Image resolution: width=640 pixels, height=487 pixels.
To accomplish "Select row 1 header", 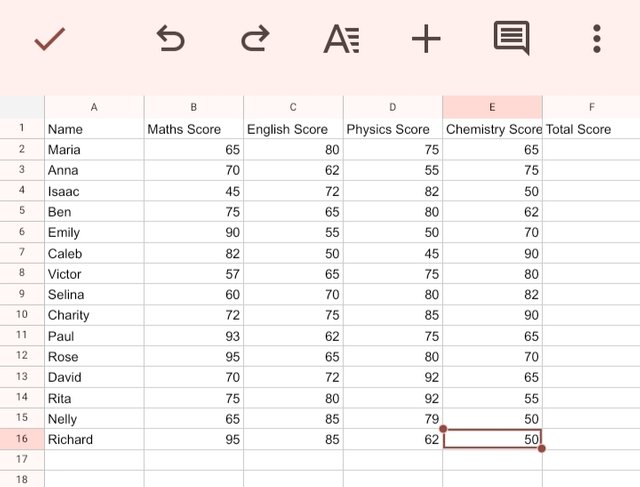I will point(21,129).
